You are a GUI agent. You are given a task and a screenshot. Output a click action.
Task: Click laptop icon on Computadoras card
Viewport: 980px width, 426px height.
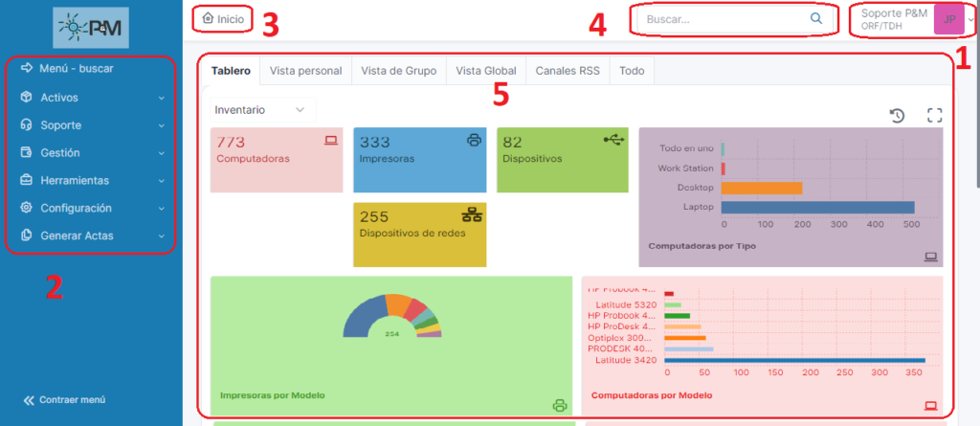(x=330, y=140)
